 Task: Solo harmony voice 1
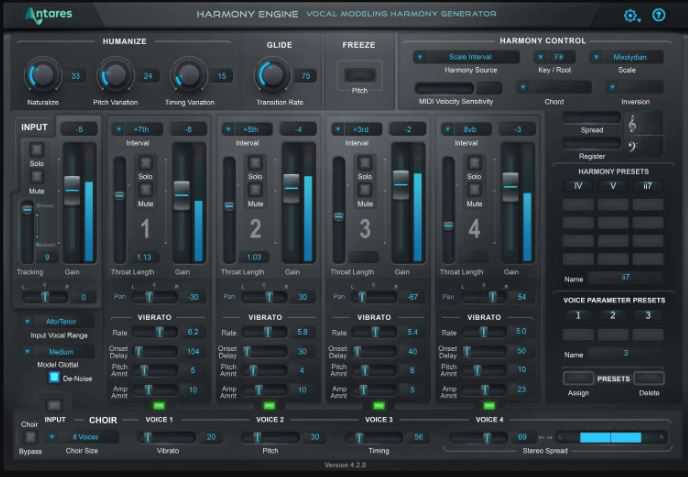pyautogui.click(x=145, y=163)
